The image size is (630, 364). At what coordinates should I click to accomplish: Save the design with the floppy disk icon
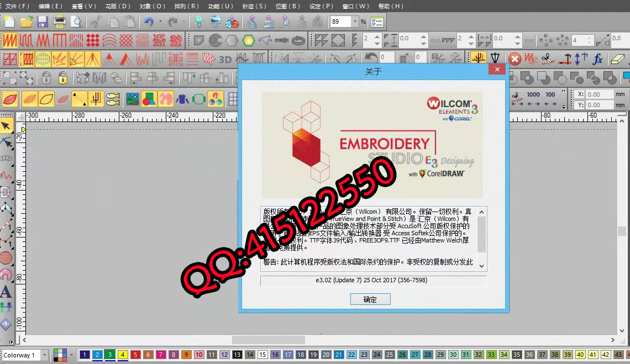[43, 22]
